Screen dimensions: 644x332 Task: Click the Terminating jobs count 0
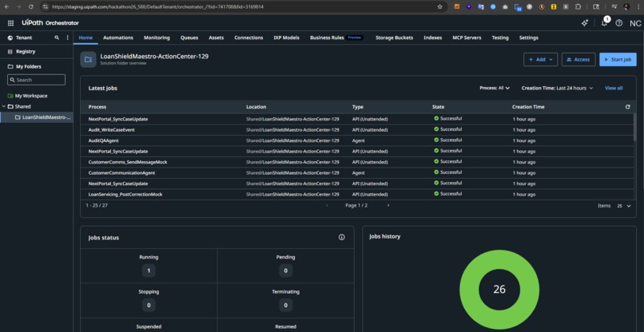coord(285,305)
